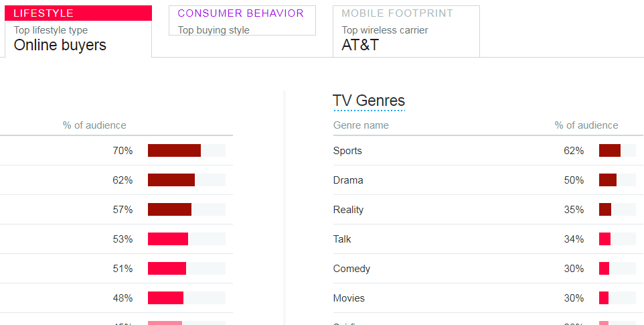Click TV Genres % of audience header
This screenshot has height=325, width=644.
click(586, 125)
